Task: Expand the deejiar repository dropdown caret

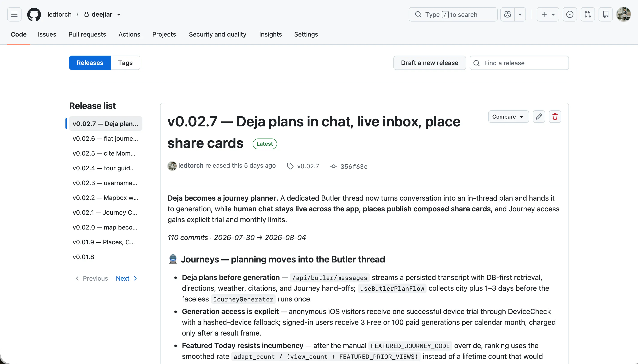Action: click(119, 15)
